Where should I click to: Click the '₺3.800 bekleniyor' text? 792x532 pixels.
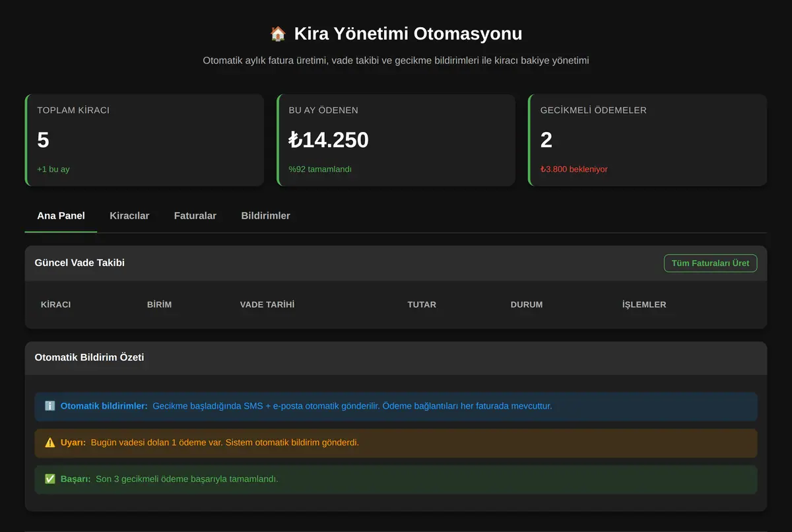pyautogui.click(x=574, y=169)
